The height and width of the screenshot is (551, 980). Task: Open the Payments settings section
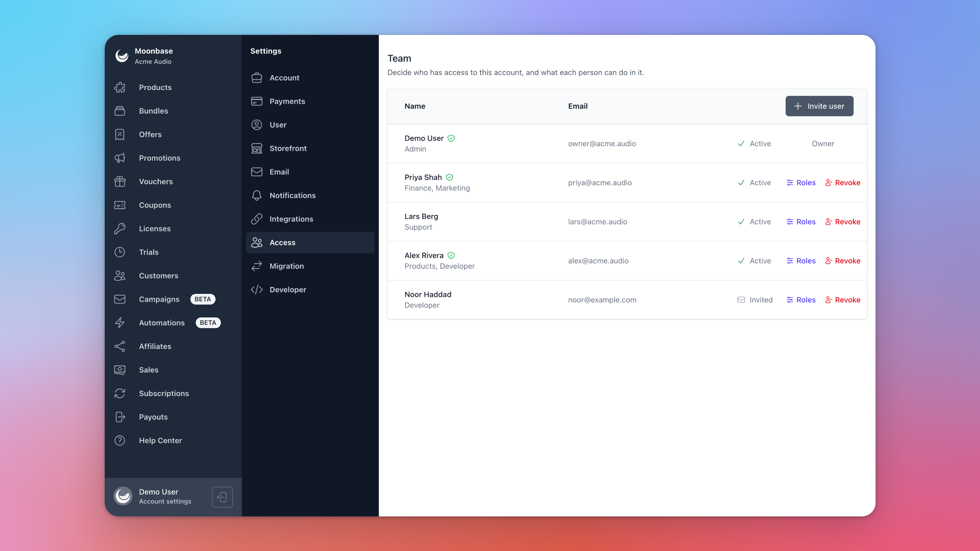point(310,102)
